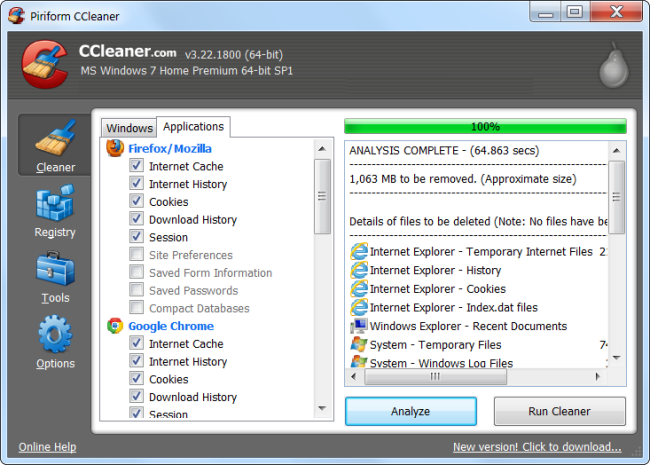Click the CCleaner logo in header
650x465 pixels.
tap(45, 64)
